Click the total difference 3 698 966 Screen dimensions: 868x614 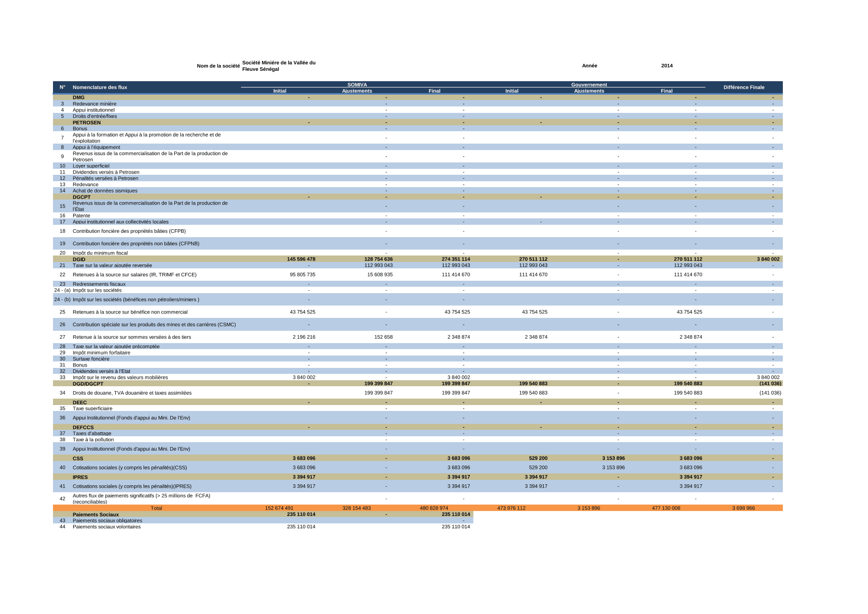click(743, 508)
